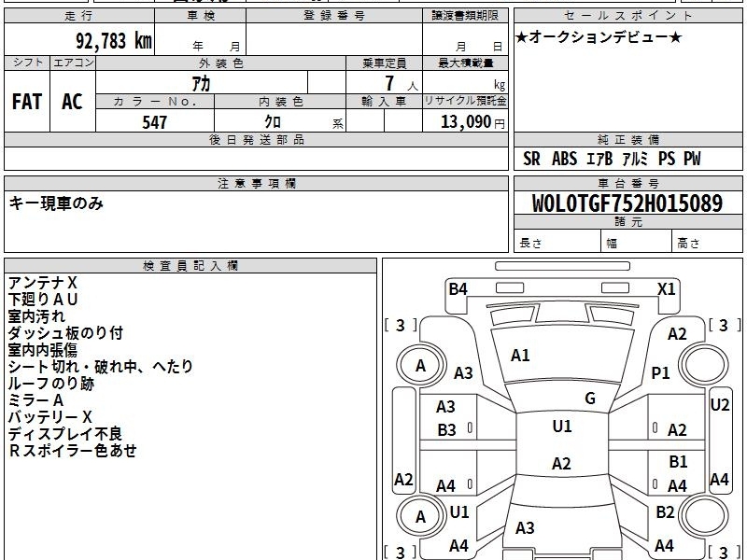The height and width of the screenshot is (560, 747).
Task: Select the セールスポイント header
Action: pos(627,16)
